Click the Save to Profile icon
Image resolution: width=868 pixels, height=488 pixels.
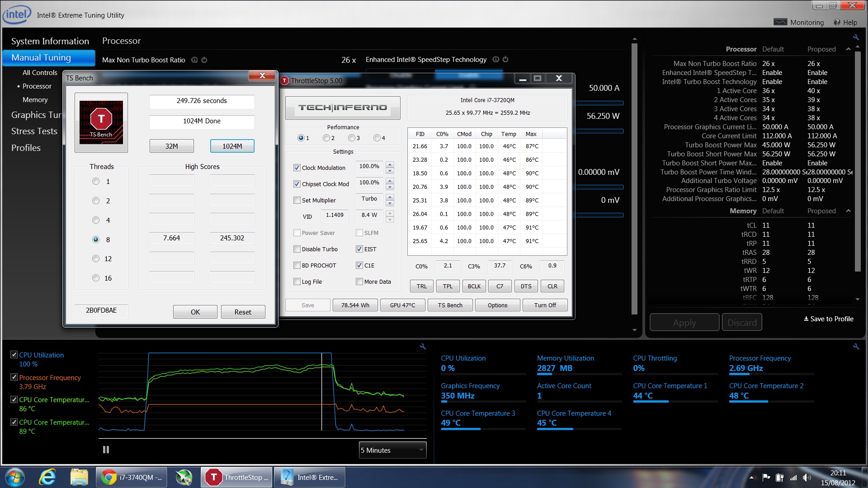[x=806, y=319]
